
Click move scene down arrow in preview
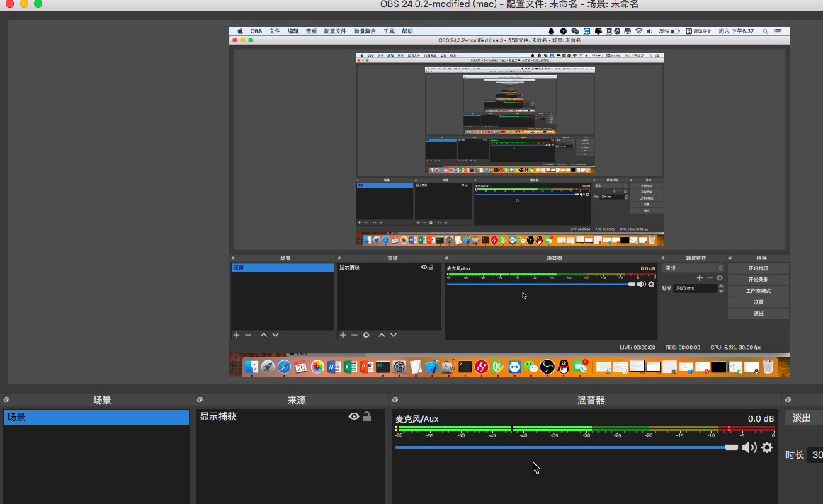pos(276,335)
